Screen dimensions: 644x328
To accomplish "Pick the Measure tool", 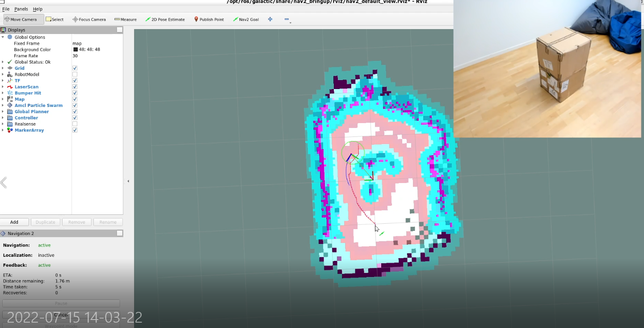I will coord(125,19).
